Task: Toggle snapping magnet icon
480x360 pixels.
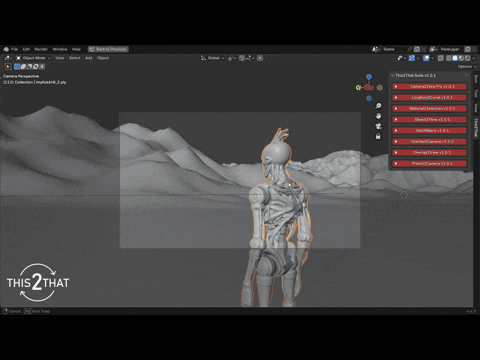Action: click(x=242, y=58)
